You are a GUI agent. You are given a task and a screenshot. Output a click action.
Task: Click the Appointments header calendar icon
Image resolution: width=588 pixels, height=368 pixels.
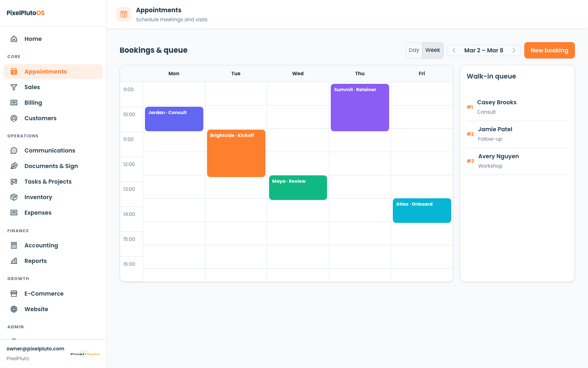[124, 14]
